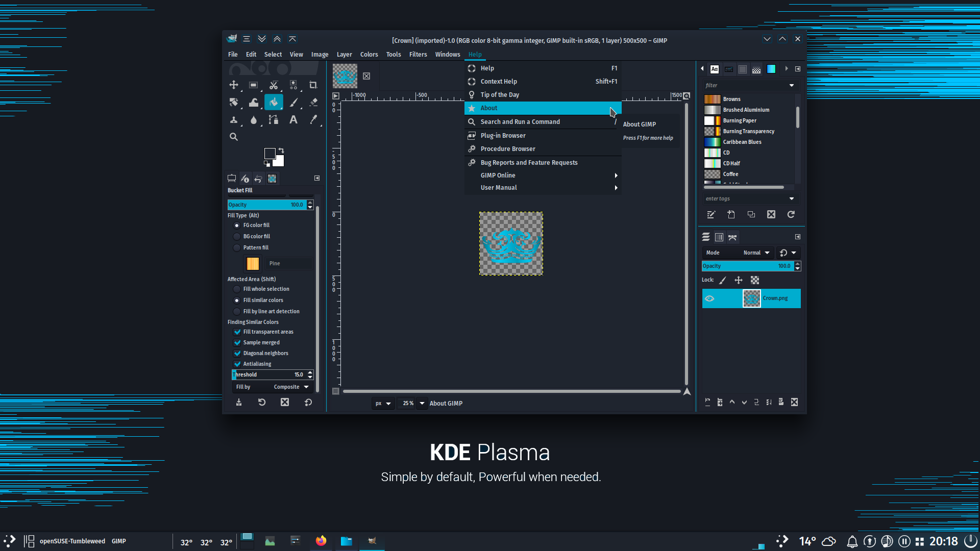Hide the Crown.png layer

pyautogui.click(x=709, y=298)
